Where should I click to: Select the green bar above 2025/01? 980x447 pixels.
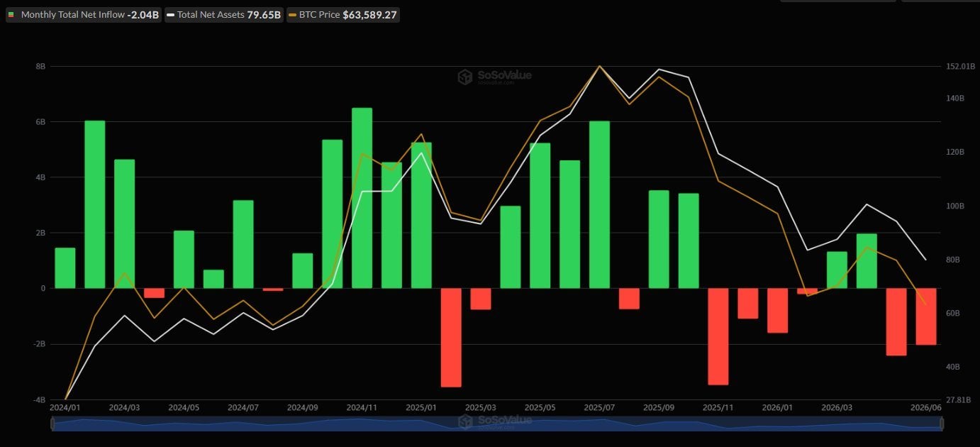(421, 216)
